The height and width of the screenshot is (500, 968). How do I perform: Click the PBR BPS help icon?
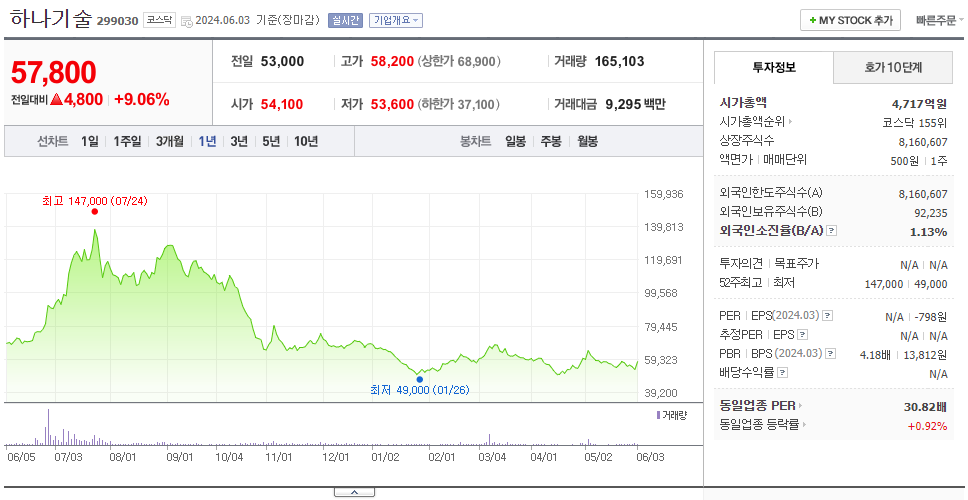point(831,354)
